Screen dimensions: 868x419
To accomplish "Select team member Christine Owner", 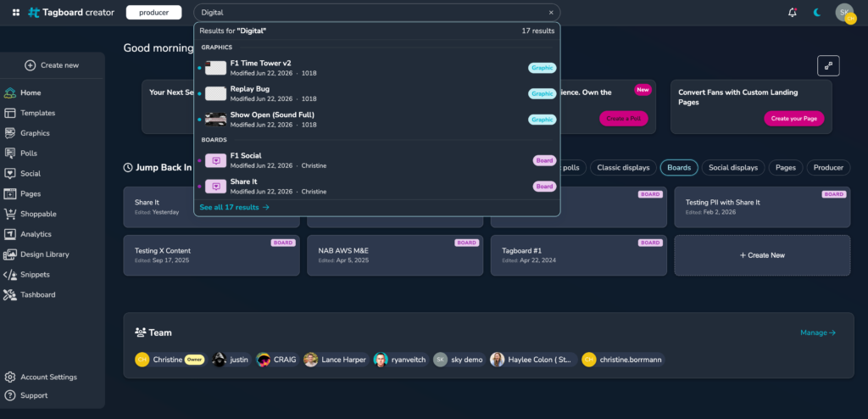I will point(170,360).
